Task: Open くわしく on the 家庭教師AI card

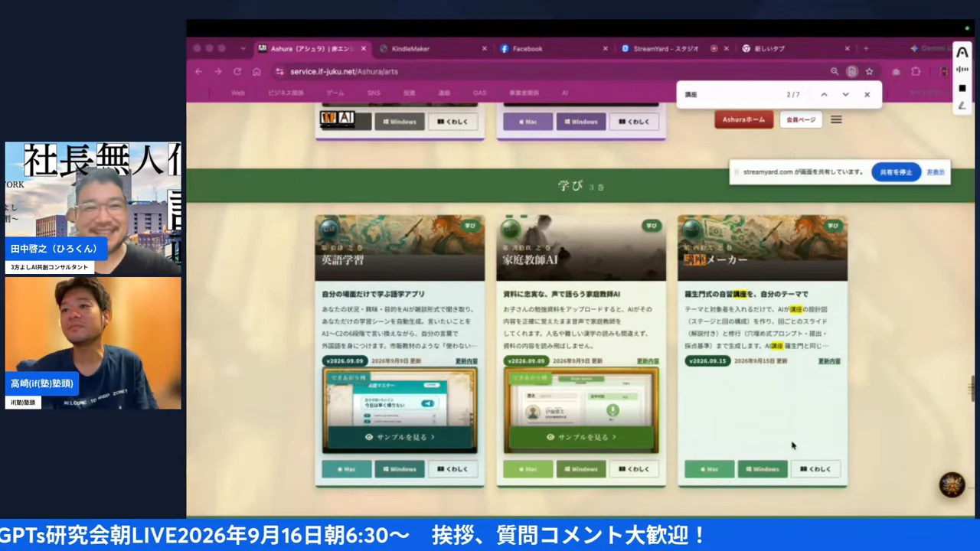Action: tap(634, 469)
